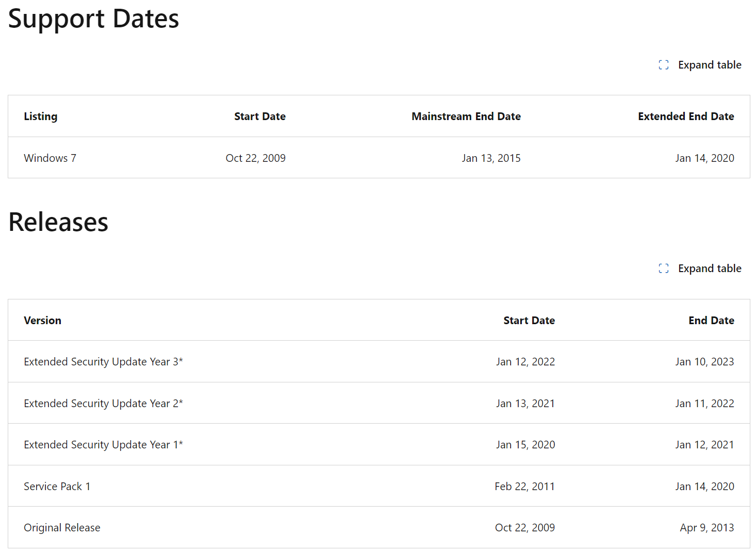Click 'Expand table' text above the Releases table
Screen dimensions: 756x553
710,269
